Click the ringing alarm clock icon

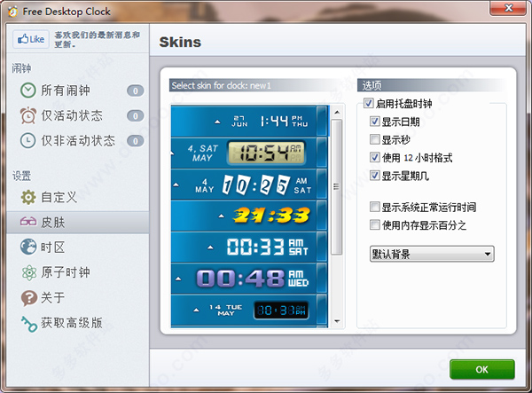[x=28, y=115]
